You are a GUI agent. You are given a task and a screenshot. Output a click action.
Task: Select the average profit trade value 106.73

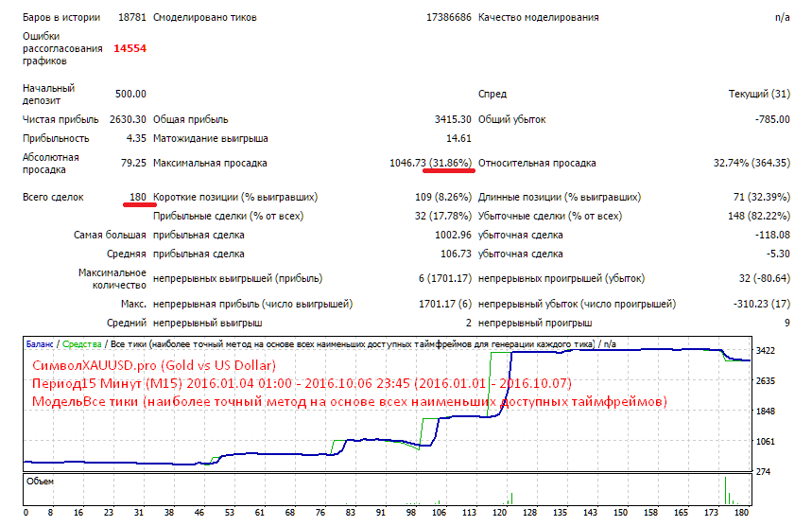click(x=456, y=254)
